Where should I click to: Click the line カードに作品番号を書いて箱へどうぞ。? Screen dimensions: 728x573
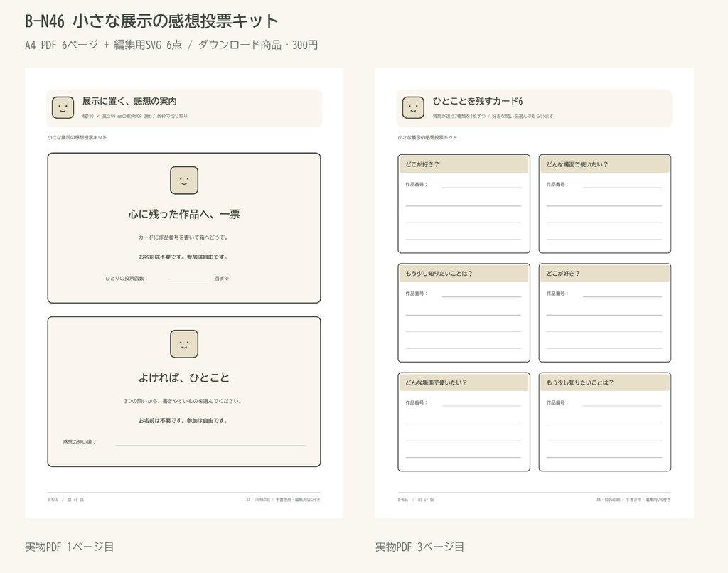pyautogui.click(x=183, y=237)
